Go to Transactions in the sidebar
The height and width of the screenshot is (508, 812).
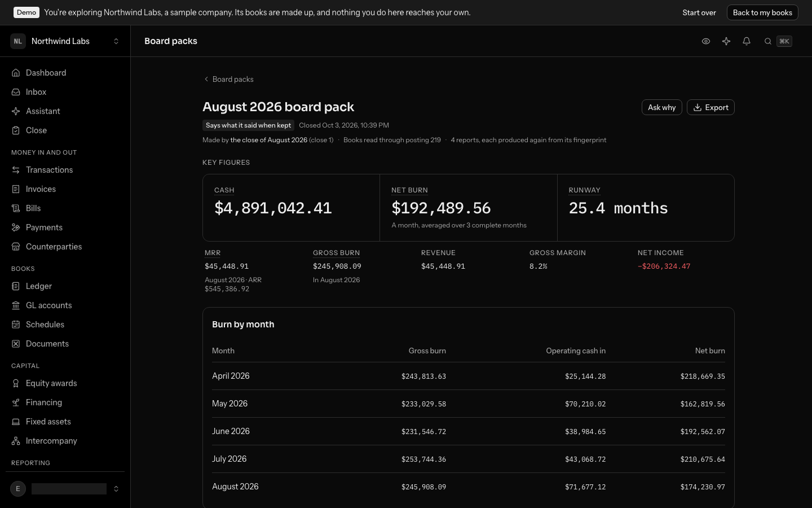pyautogui.click(x=65, y=170)
